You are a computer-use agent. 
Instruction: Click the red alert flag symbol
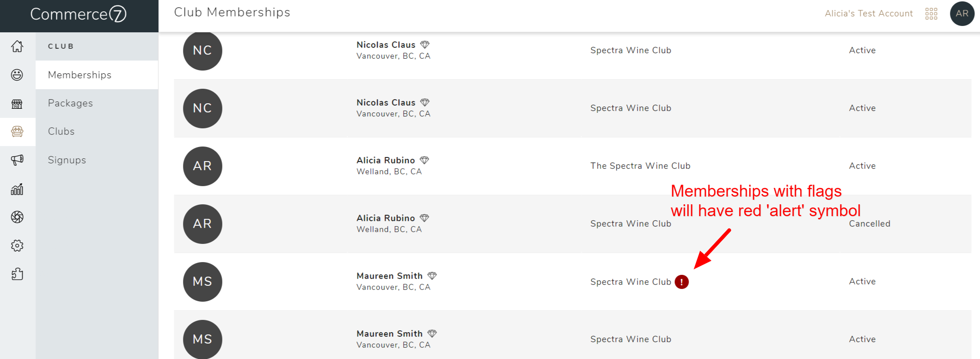(681, 282)
